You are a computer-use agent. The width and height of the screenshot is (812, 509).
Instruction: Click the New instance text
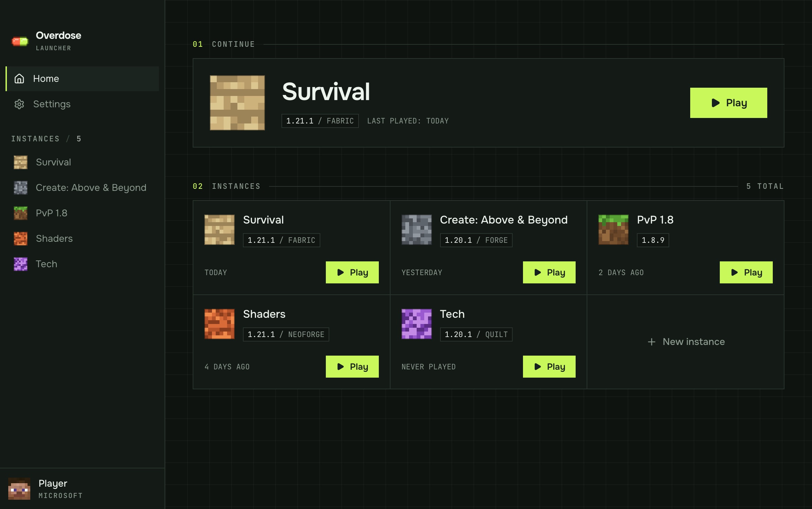pyautogui.click(x=694, y=342)
